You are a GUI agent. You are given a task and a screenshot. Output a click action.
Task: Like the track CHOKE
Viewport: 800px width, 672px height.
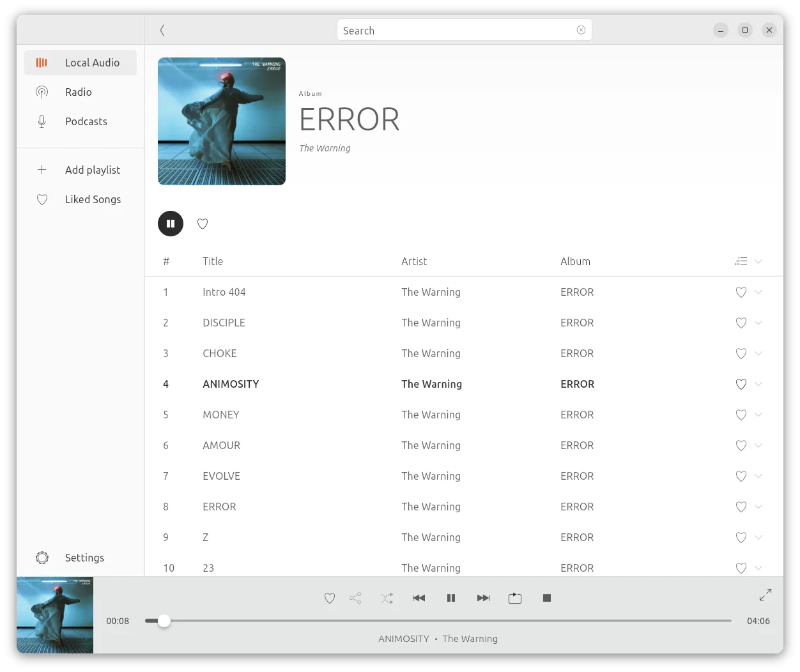[x=741, y=353]
